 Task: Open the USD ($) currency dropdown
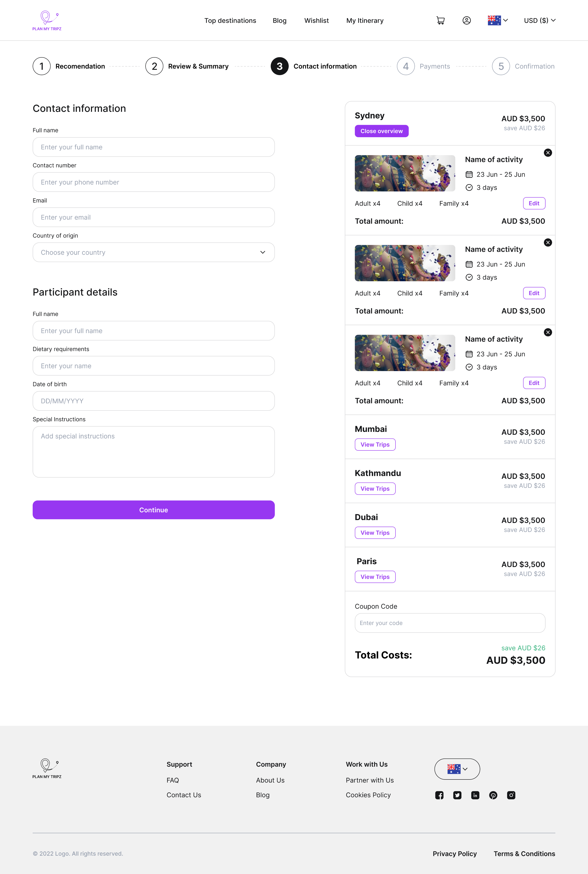(539, 21)
